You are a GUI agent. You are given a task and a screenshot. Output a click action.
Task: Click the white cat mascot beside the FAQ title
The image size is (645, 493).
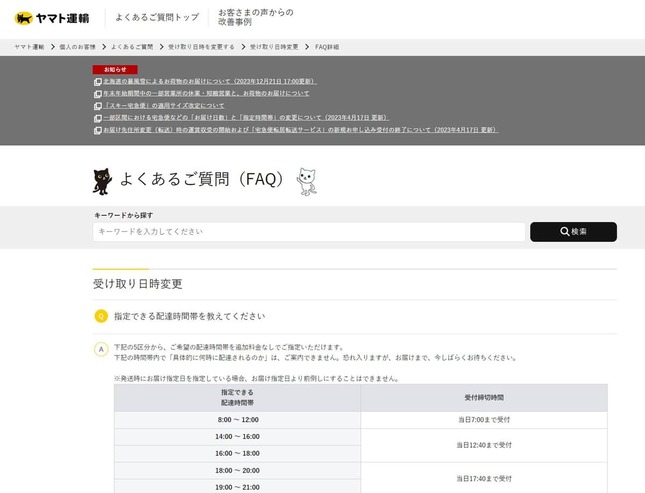click(306, 181)
